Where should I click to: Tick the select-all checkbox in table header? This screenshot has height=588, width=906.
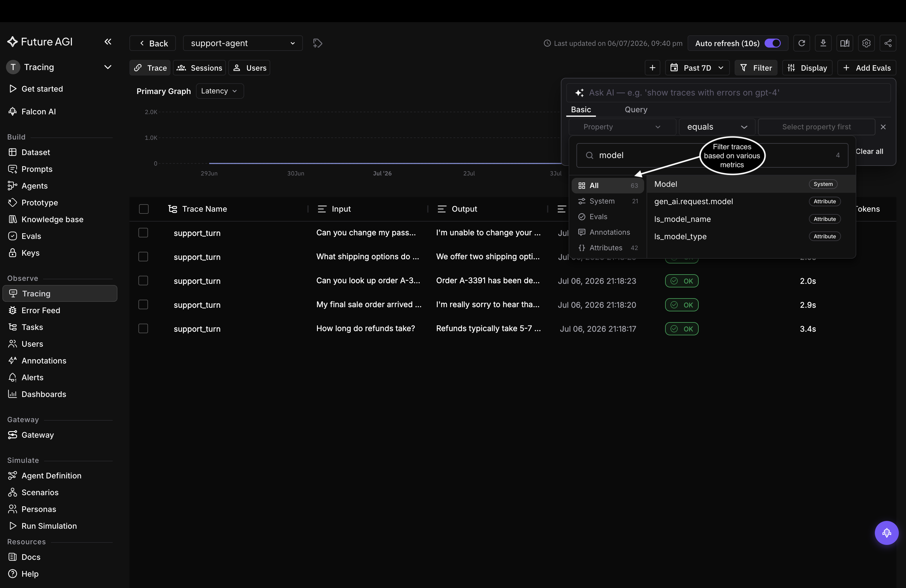(x=144, y=209)
